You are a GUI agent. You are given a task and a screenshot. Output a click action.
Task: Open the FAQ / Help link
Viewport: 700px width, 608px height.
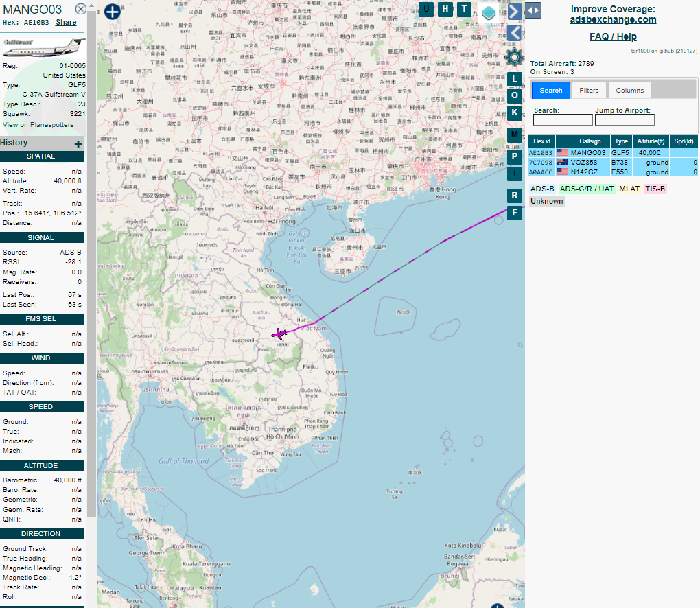(613, 36)
